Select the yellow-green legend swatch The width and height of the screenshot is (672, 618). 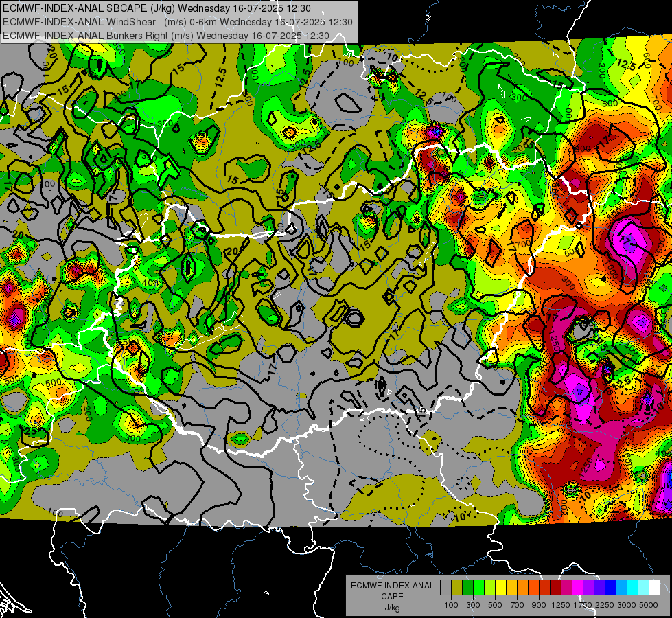click(x=490, y=588)
